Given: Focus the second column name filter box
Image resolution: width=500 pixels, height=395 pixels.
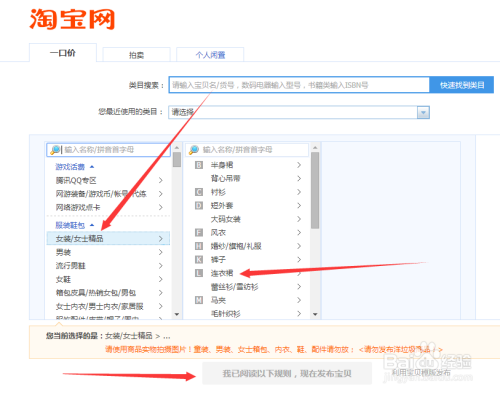Looking at the screenshot, I should [247, 150].
